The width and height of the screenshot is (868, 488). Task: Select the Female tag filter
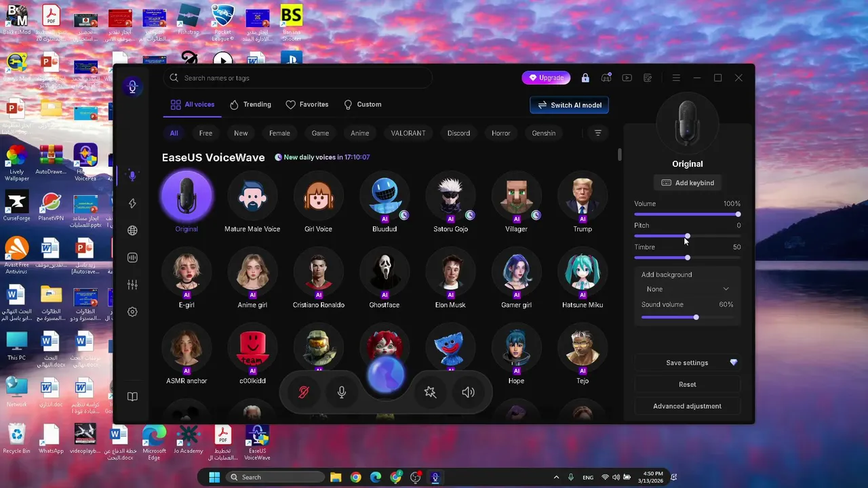point(279,134)
